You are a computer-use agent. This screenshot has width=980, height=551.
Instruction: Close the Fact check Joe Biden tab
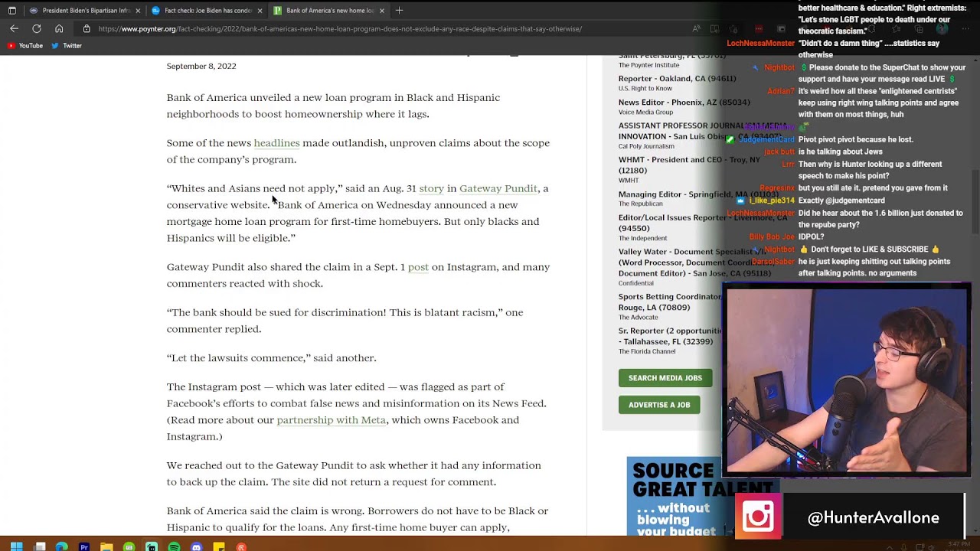[260, 11]
